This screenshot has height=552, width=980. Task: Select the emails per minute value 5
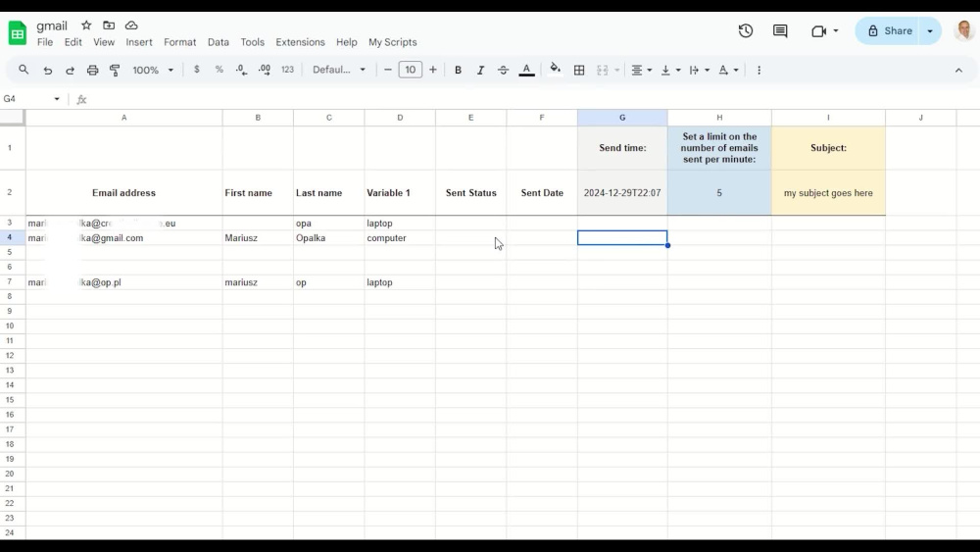tap(719, 192)
